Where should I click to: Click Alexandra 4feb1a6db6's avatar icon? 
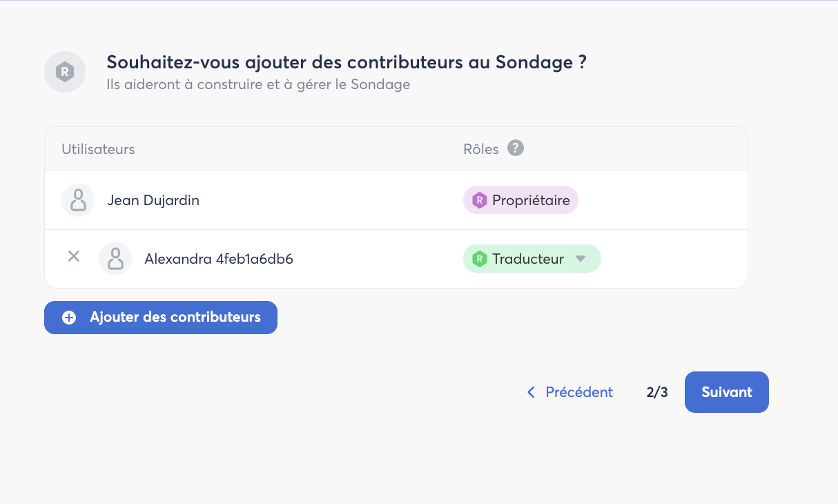115,259
